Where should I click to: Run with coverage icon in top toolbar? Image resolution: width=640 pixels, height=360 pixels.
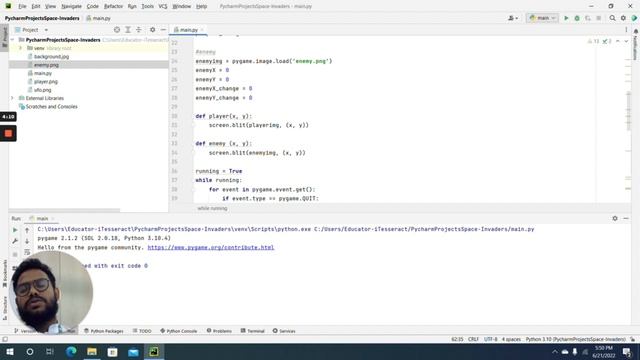click(x=588, y=18)
